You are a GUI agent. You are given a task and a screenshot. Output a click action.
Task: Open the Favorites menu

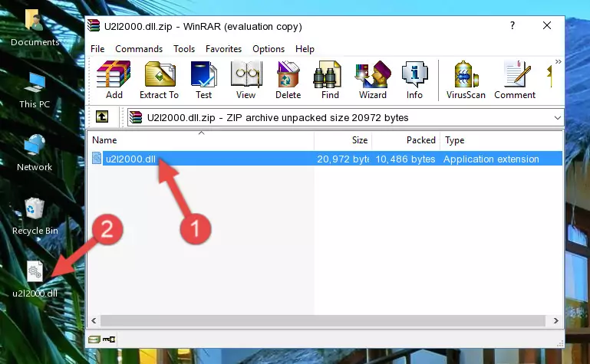(x=223, y=49)
